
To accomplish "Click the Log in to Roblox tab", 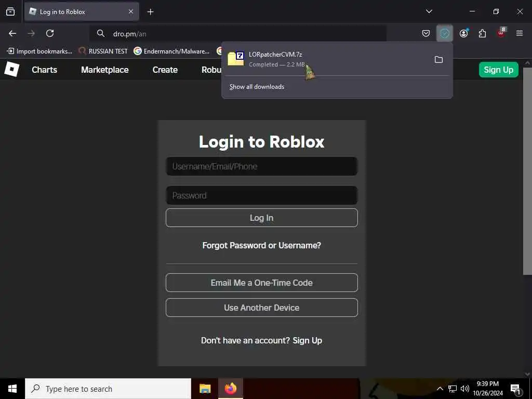I will click(x=82, y=11).
